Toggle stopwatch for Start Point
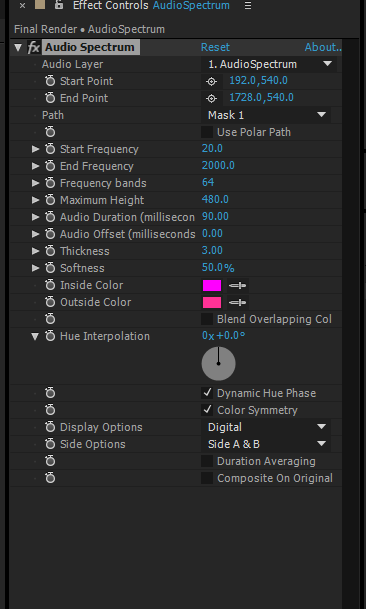Image resolution: width=366 pixels, height=609 pixels. pos(50,81)
